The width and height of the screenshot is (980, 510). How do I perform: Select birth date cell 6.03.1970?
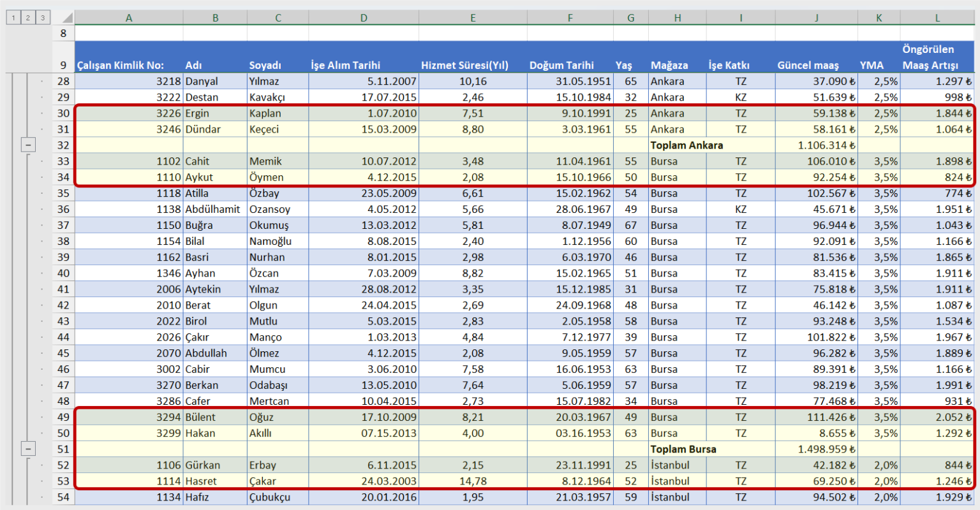(x=570, y=257)
